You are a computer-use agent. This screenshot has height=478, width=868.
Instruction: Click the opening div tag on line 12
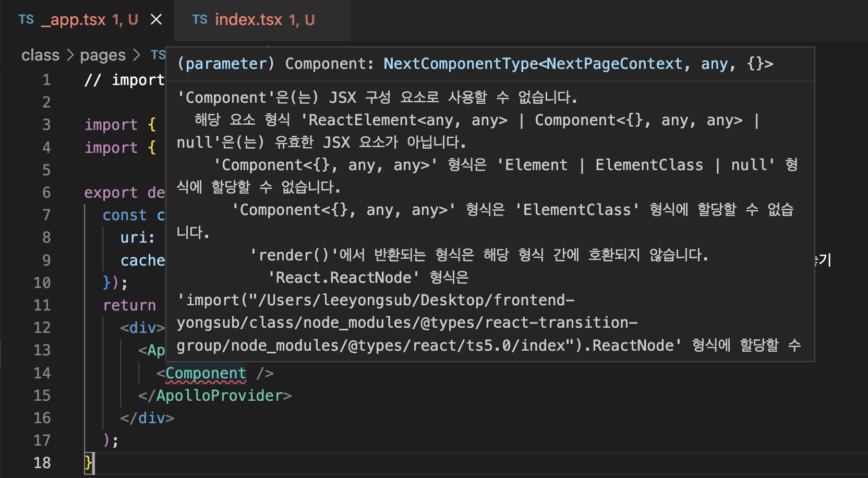pyautogui.click(x=142, y=328)
